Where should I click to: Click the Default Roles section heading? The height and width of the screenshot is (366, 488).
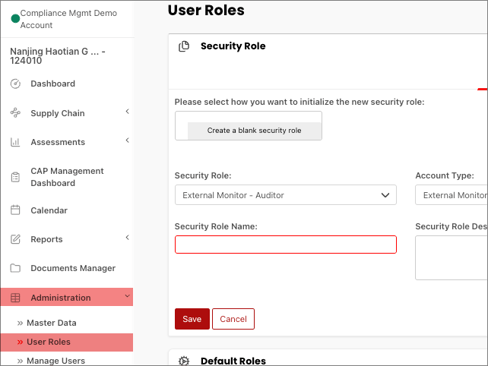233,361
